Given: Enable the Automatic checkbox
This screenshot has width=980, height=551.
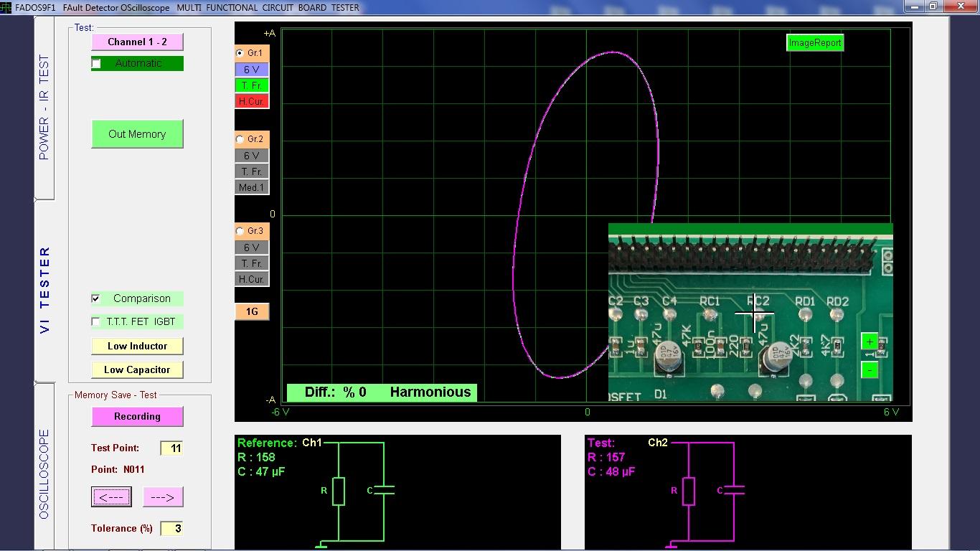Looking at the screenshot, I should 96,64.
